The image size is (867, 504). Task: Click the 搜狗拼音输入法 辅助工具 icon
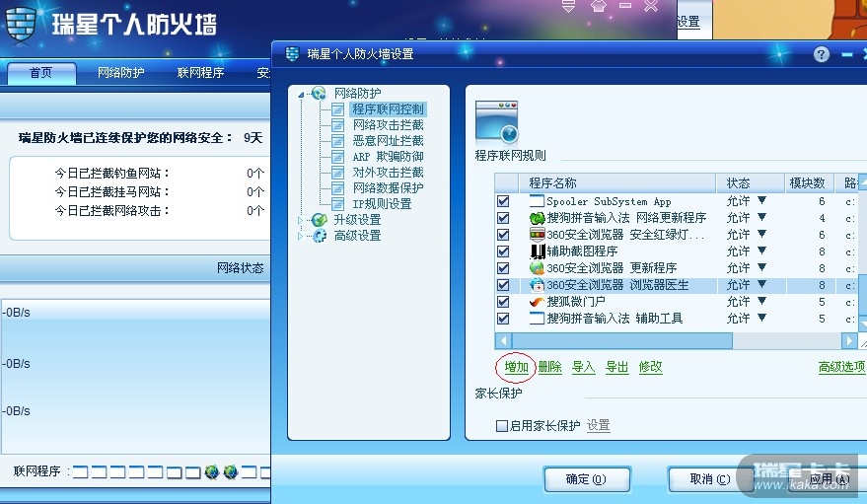pos(537,319)
